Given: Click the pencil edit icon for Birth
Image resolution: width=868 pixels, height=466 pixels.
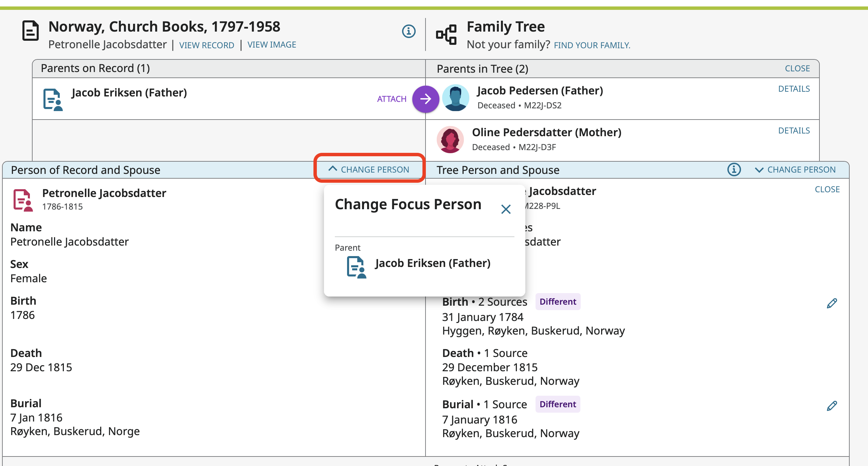Looking at the screenshot, I should [x=832, y=303].
